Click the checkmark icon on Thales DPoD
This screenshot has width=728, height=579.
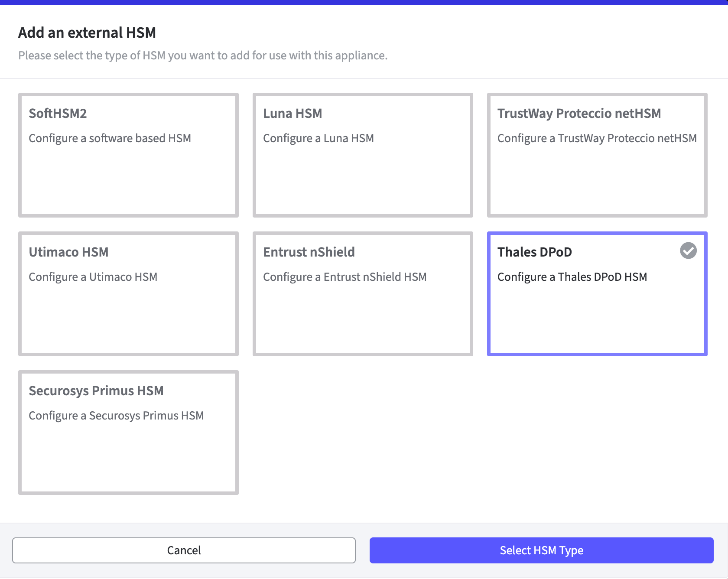click(688, 251)
